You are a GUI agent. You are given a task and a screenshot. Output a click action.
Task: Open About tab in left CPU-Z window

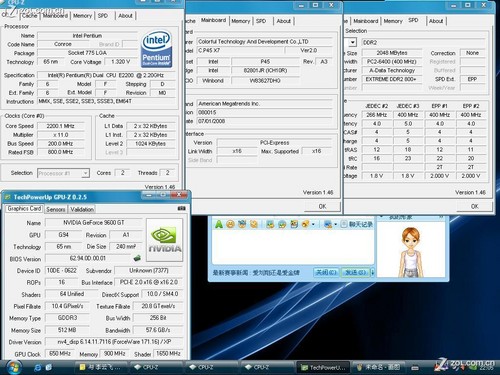(x=125, y=16)
